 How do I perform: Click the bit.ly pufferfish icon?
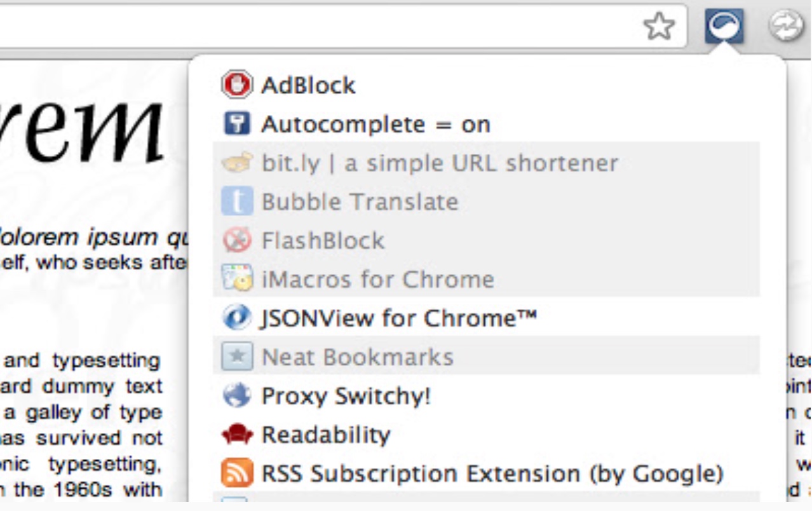[x=237, y=163]
